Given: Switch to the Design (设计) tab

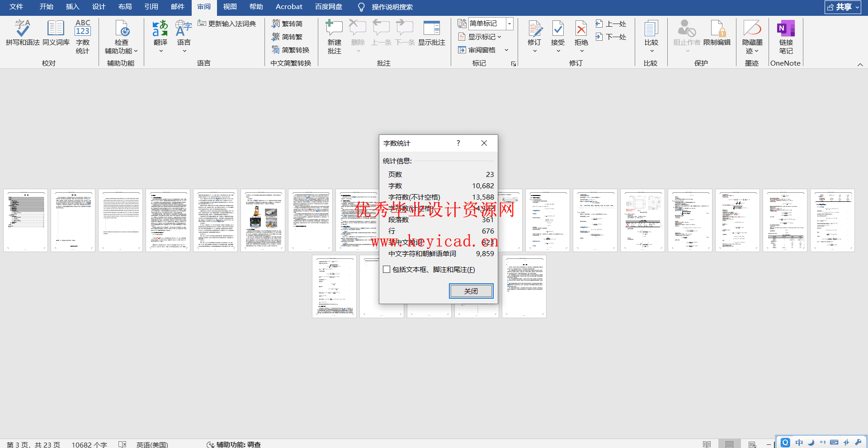Looking at the screenshot, I should pyautogui.click(x=99, y=7).
